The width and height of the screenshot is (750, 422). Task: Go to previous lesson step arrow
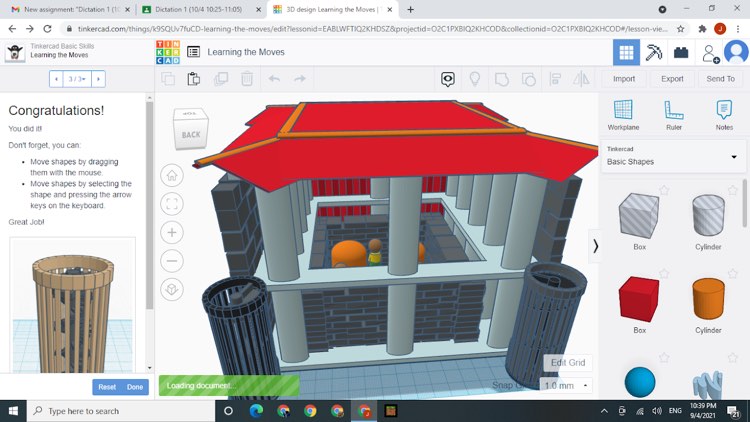click(56, 79)
